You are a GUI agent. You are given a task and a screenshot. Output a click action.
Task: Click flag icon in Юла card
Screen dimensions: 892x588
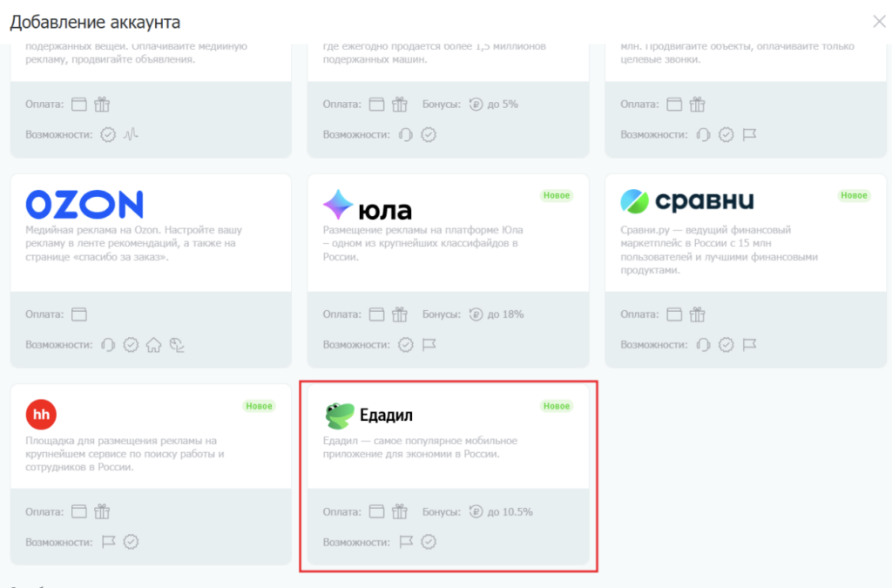point(429,345)
